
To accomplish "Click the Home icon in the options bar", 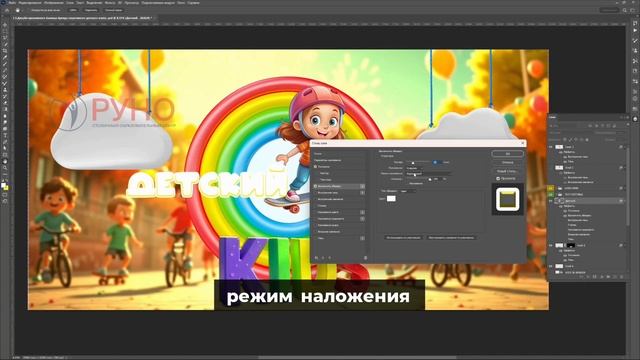I will 7,10.
